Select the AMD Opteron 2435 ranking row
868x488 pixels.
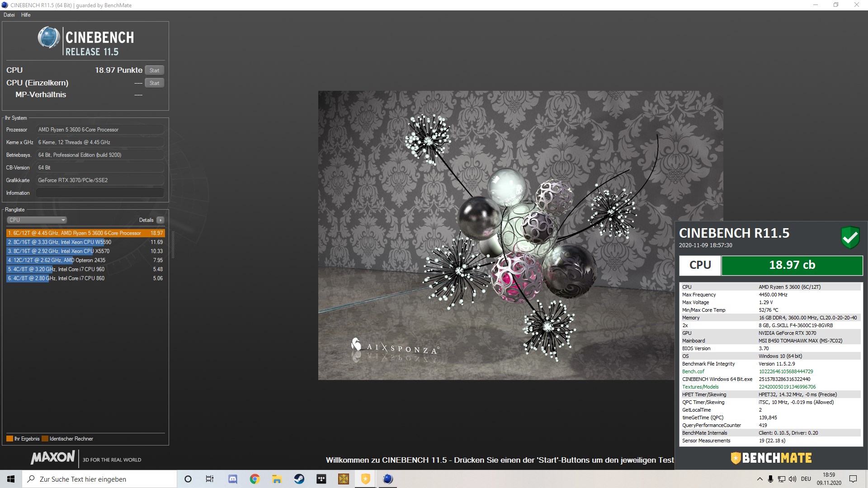[85, 260]
